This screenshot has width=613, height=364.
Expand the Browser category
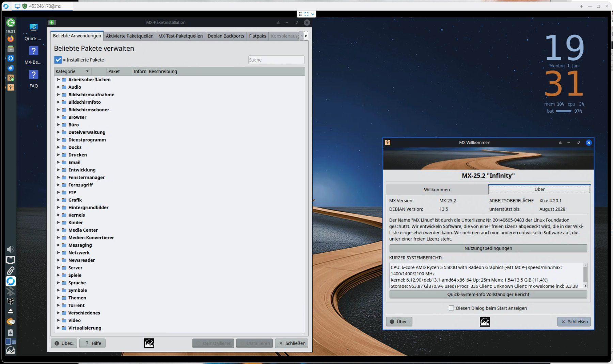click(58, 117)
